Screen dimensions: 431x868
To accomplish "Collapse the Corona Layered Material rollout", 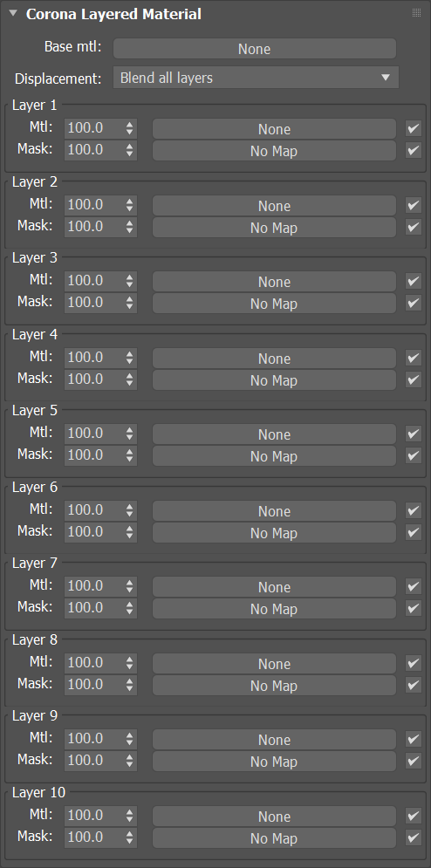I will (14, 14).
